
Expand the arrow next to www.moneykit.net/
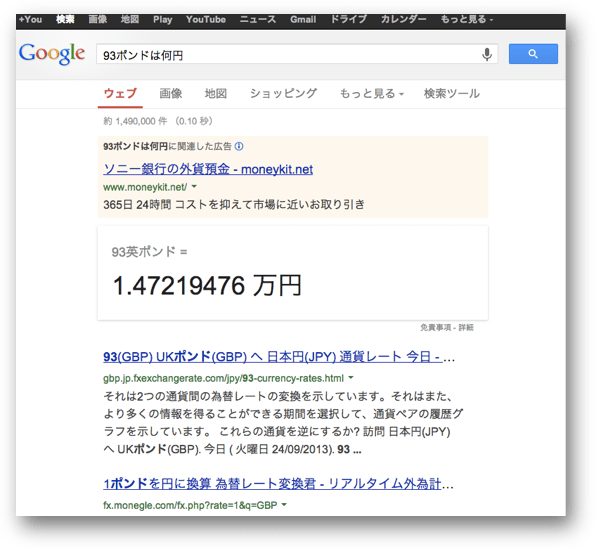pos(194,187)
